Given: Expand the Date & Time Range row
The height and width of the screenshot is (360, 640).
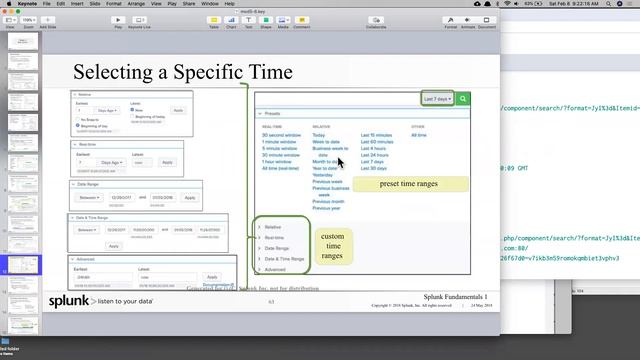Looking at the screenshot, I should [281, 259].
